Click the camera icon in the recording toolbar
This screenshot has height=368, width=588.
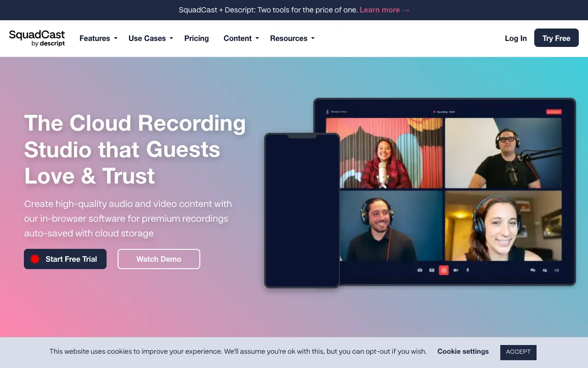click(419, 270)
